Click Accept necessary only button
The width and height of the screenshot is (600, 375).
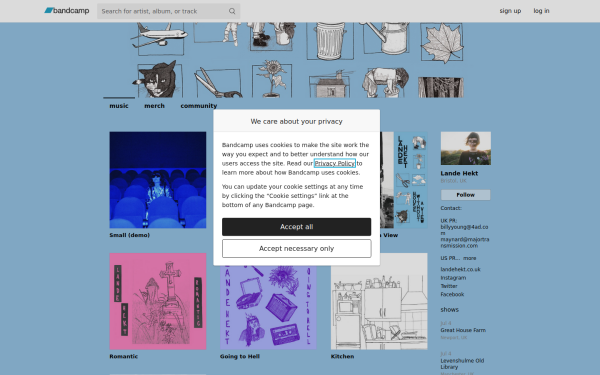coord(297,249)
